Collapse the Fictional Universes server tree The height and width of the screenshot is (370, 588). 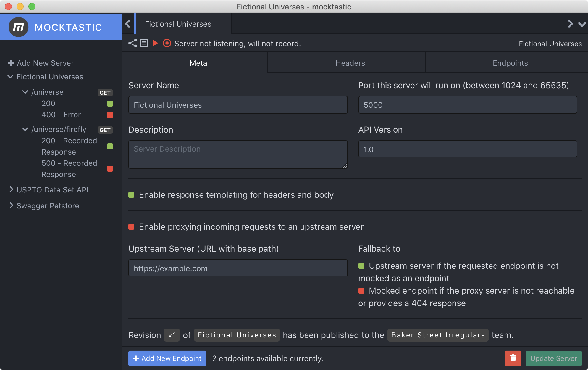10,77
